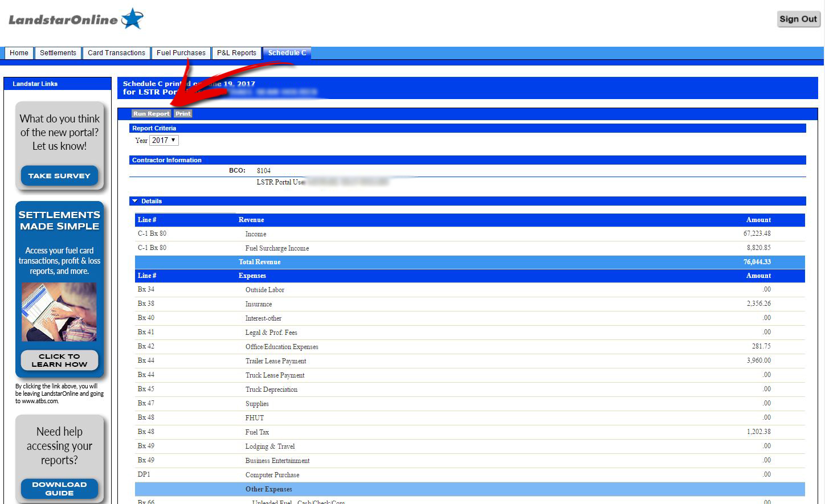
Task: Click the Expenses column header
Action: 252,276
